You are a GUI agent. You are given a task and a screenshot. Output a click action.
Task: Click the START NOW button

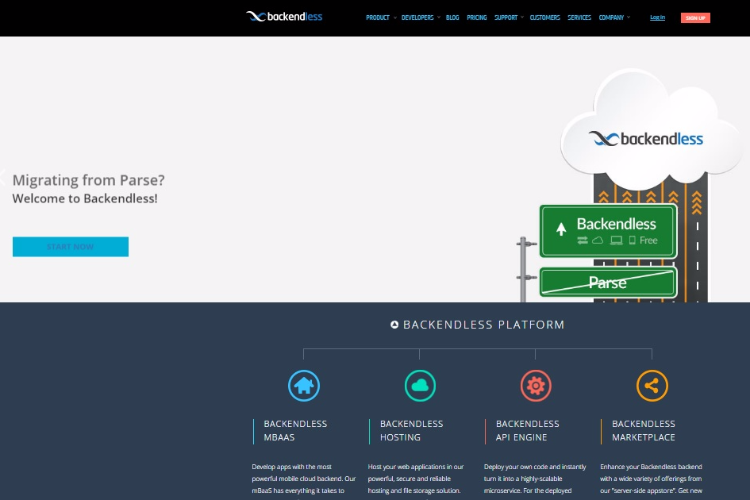point(70,246)
